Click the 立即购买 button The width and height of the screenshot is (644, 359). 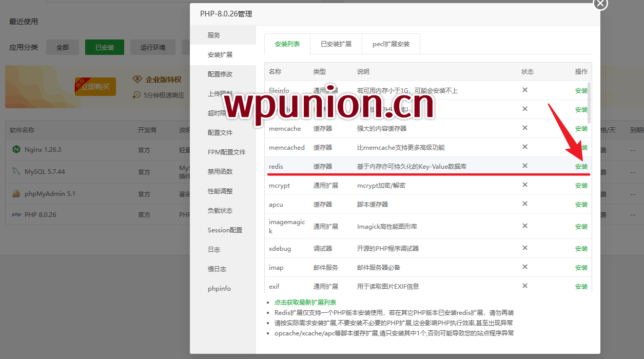(95, 87)
